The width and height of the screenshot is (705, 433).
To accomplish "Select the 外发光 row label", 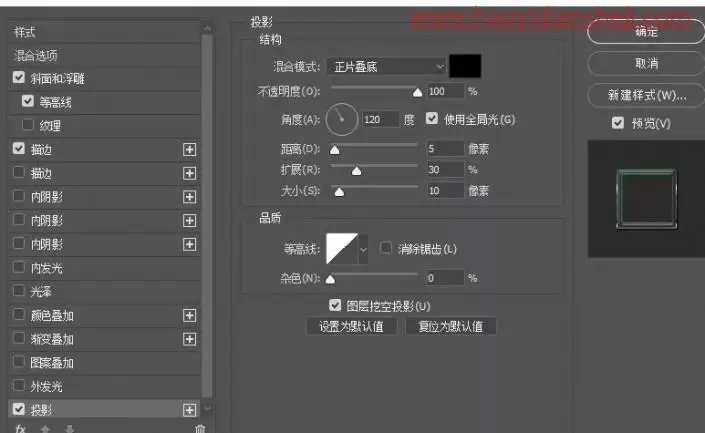I will coord(46,387).
